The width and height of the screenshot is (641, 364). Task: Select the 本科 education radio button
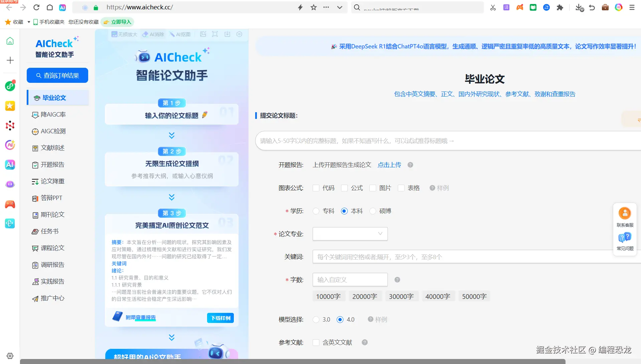[344, 211]
